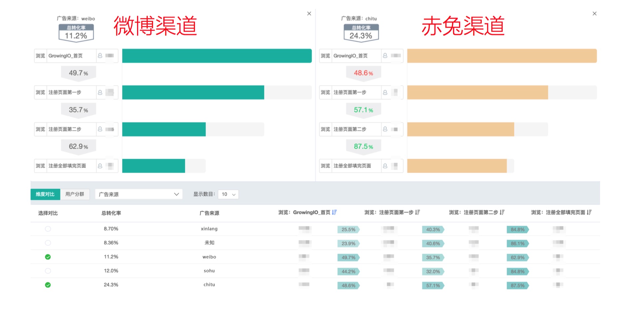Click sohu row 44.2% rate tag

[x=349, y=271]
